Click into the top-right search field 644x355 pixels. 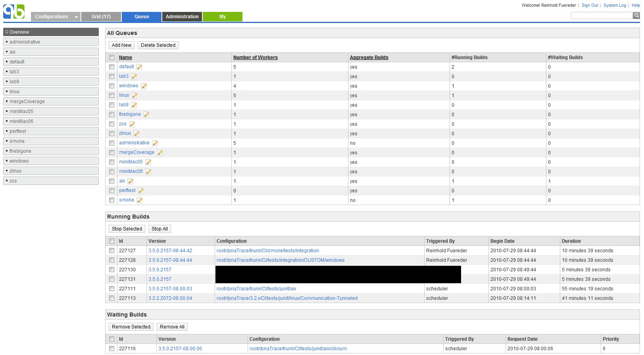[602, 15]
